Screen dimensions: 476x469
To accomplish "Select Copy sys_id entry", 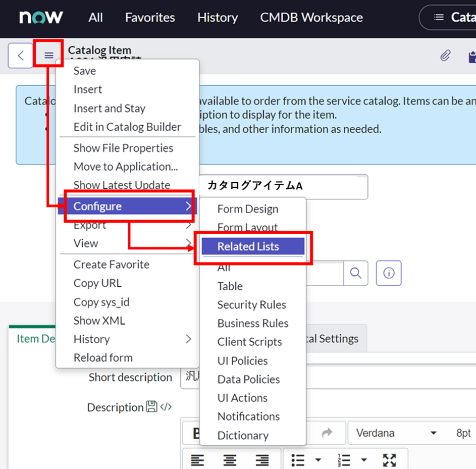I will point(128,302).
